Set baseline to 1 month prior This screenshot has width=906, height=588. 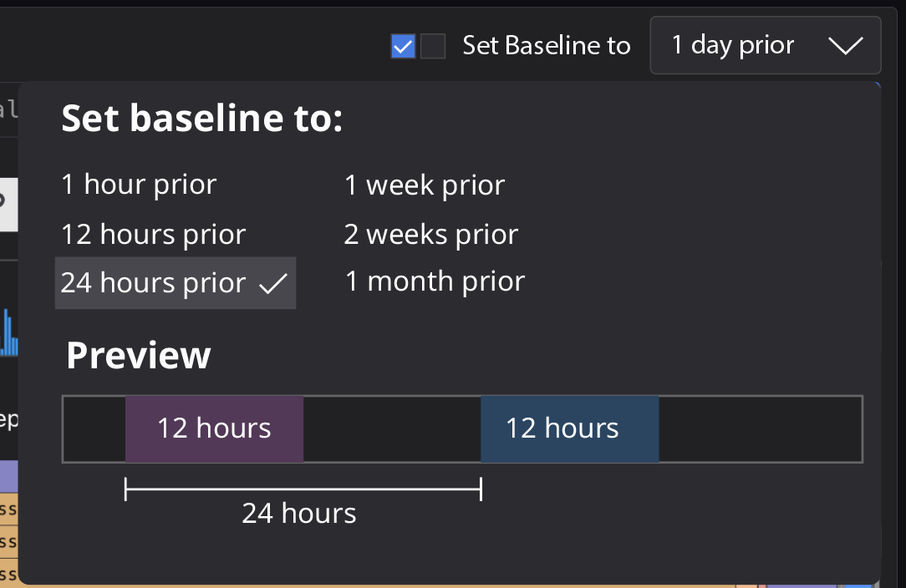click(x=435, y=281)
